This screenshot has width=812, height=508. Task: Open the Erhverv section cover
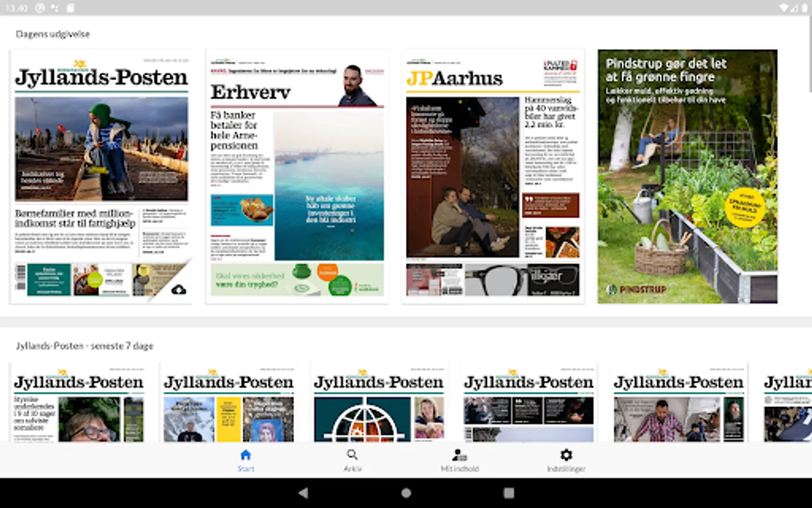(297, 177)
